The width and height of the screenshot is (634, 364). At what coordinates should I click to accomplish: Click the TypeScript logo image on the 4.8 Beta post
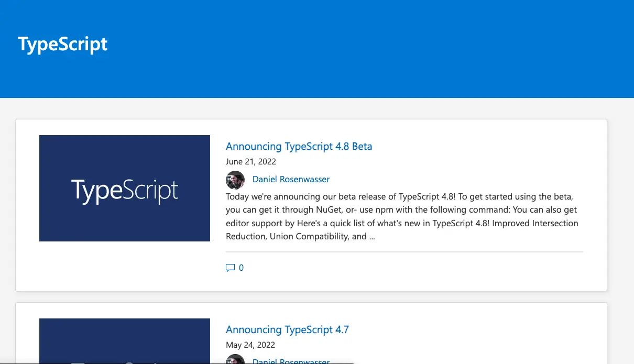tap(124, 188)
